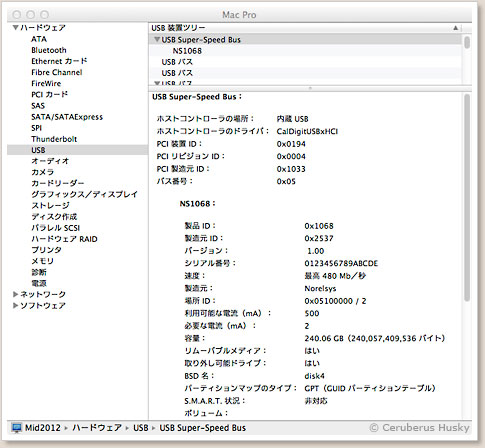Choose ストレージ in the sidebar
The width and height of the screenshot is (485, 448).
point(50,205)
